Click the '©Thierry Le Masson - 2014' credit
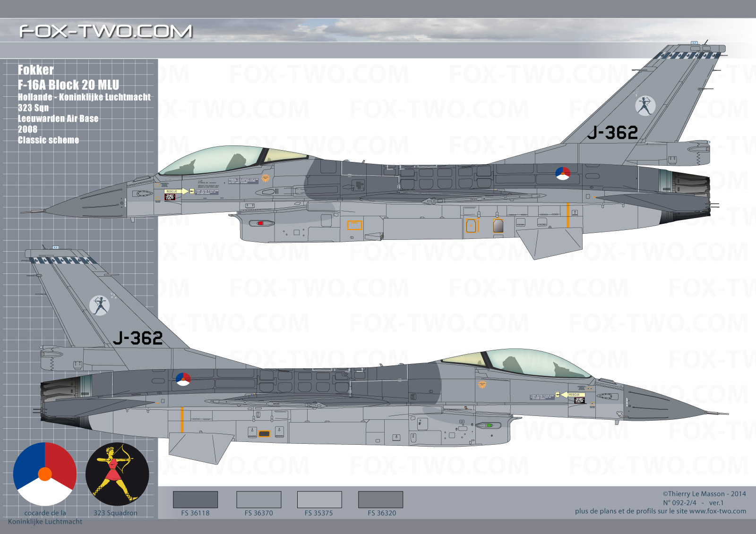Screen dimensions: 756x534 click(704, 494)
